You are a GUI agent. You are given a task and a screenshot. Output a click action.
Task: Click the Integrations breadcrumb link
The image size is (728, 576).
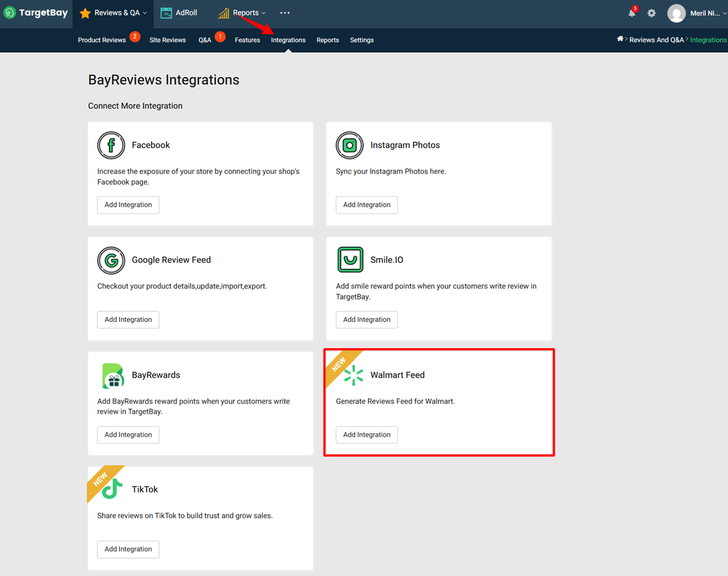tap(708, 40)
